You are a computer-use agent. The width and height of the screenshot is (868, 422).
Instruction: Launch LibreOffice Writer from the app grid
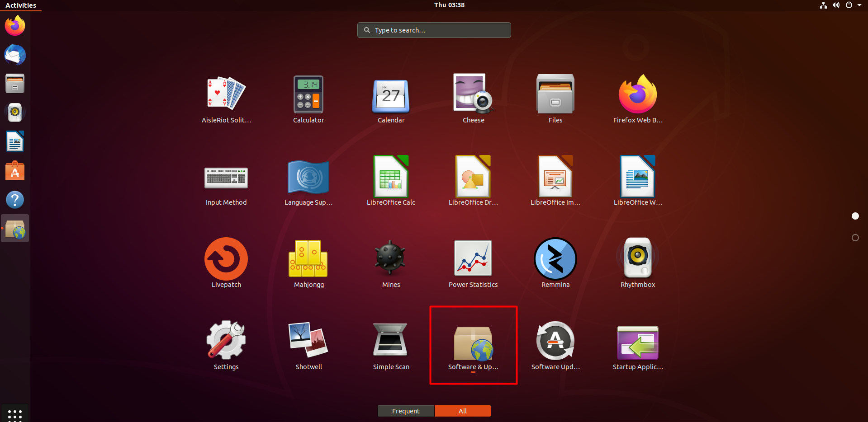tap(638, 181)
